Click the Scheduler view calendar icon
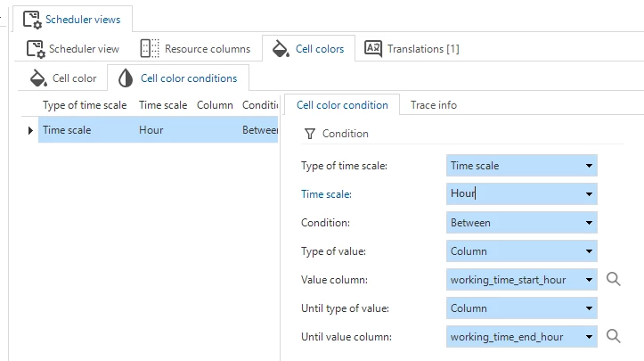The height and width of the screenshot is (361, 644). 35,49
